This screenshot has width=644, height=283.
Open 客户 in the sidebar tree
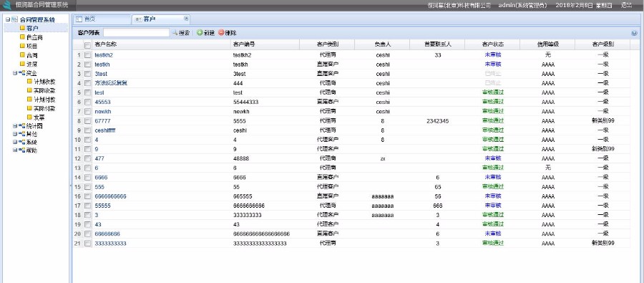(x=32, y=28)
